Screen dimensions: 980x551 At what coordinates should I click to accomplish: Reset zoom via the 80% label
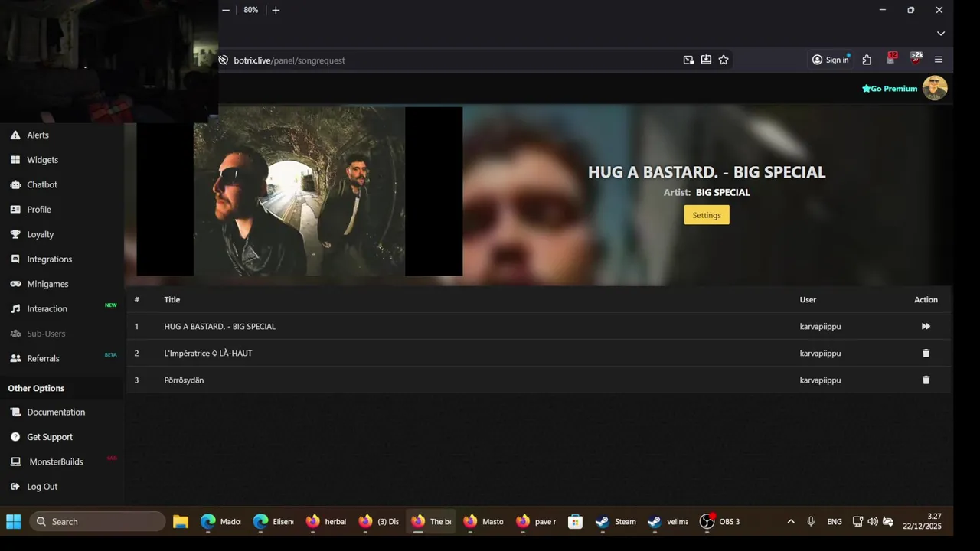(251, 10)
